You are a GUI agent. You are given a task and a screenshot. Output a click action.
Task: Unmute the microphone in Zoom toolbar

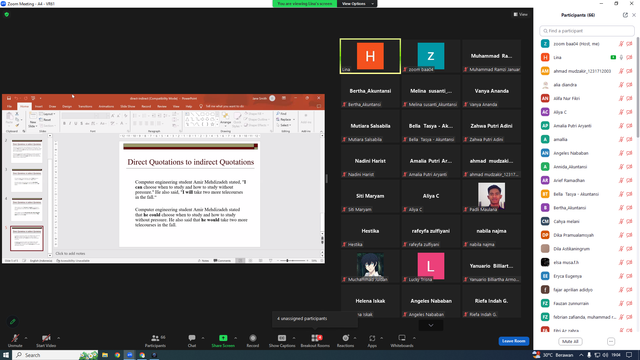coord(15,340)
